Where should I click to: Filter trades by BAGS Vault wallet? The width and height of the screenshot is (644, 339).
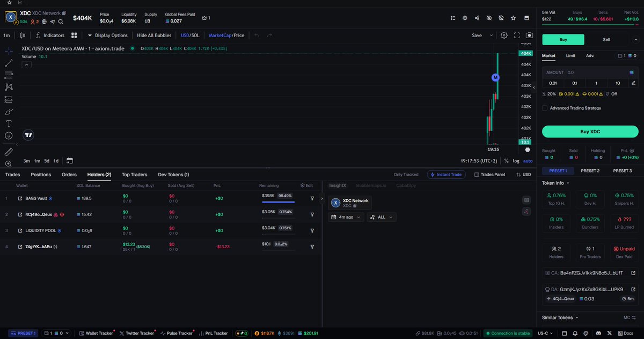(x=312, y=198)
